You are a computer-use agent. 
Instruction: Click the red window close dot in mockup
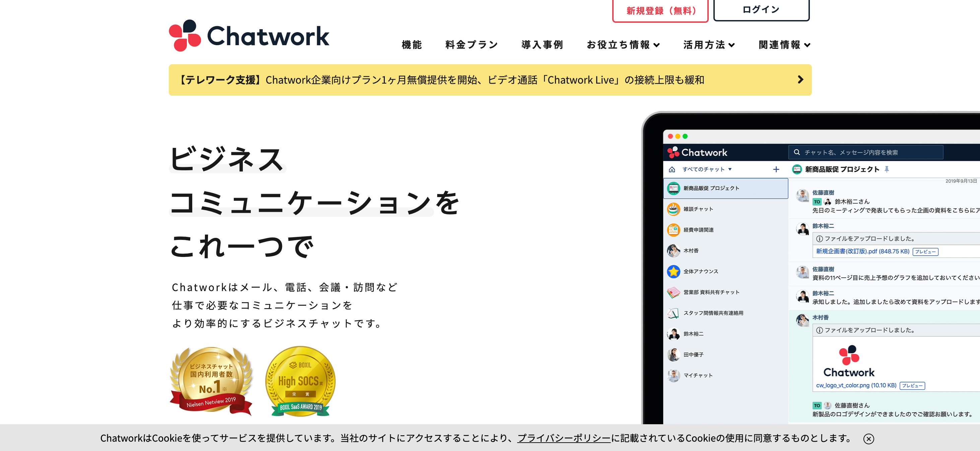pos(670,137)
